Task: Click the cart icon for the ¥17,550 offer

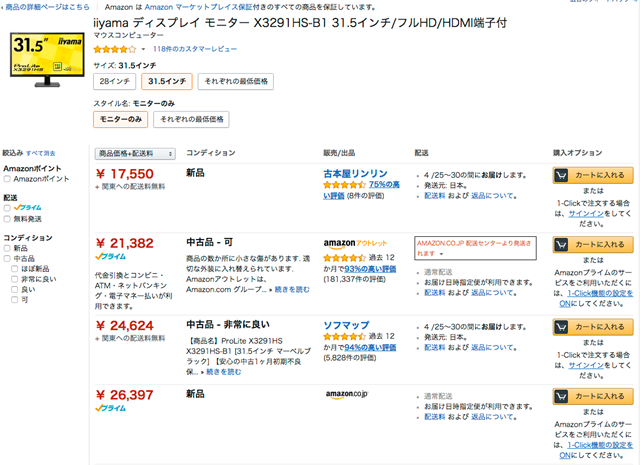Action: click(563, 175)
